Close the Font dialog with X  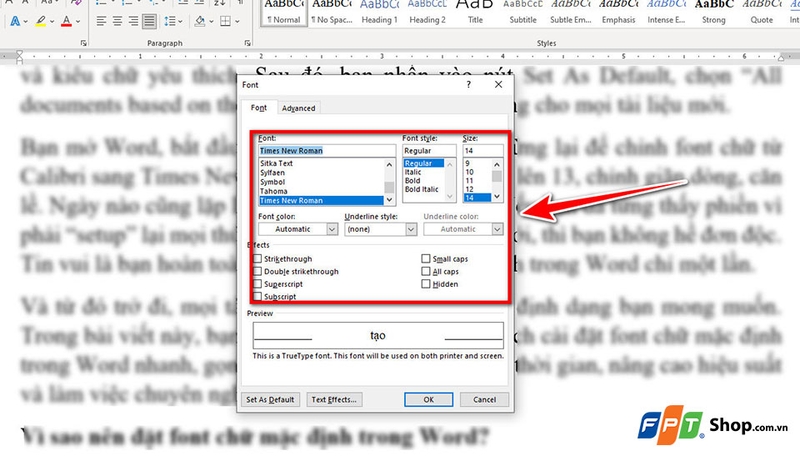click(498, 85)
